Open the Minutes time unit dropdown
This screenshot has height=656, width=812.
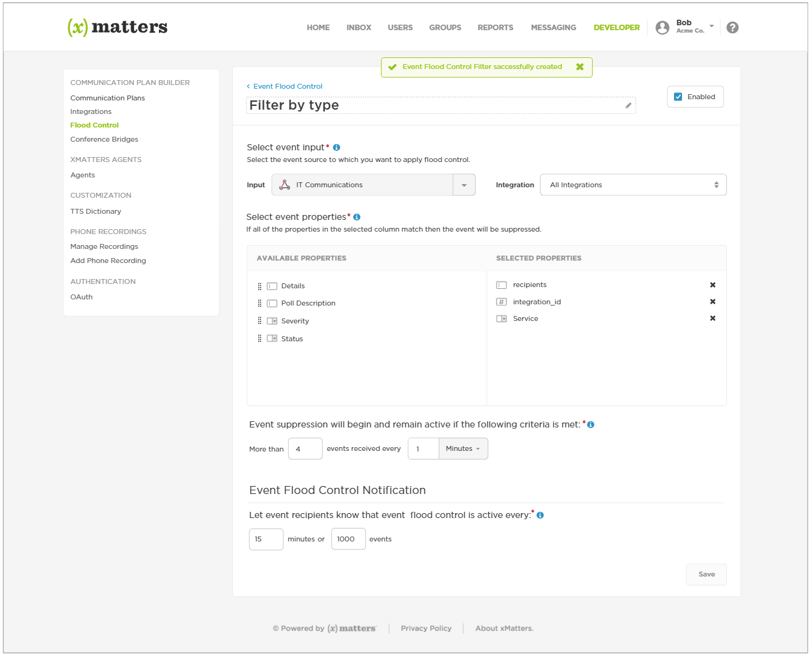pyautogui.click(x=463, y=448)
